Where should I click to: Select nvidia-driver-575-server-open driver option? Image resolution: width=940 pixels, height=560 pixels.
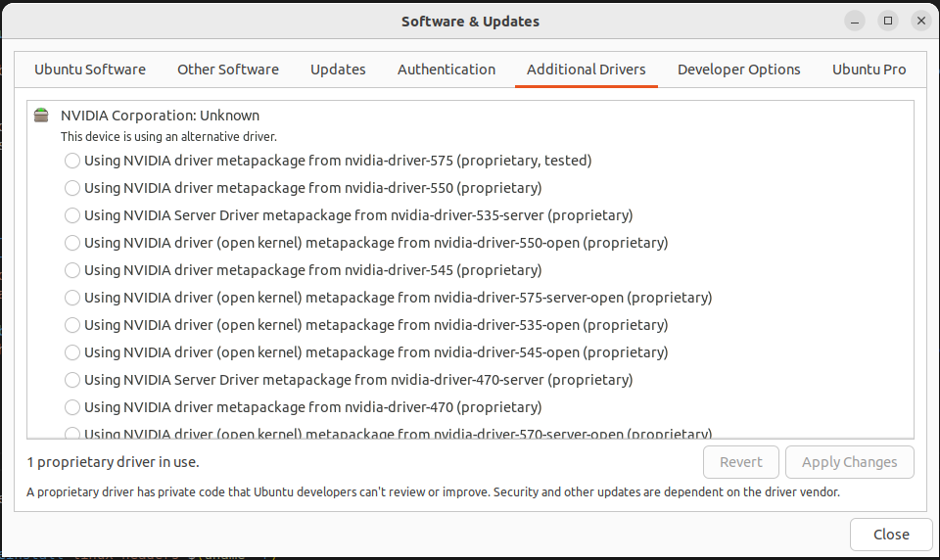coord(71,298)
